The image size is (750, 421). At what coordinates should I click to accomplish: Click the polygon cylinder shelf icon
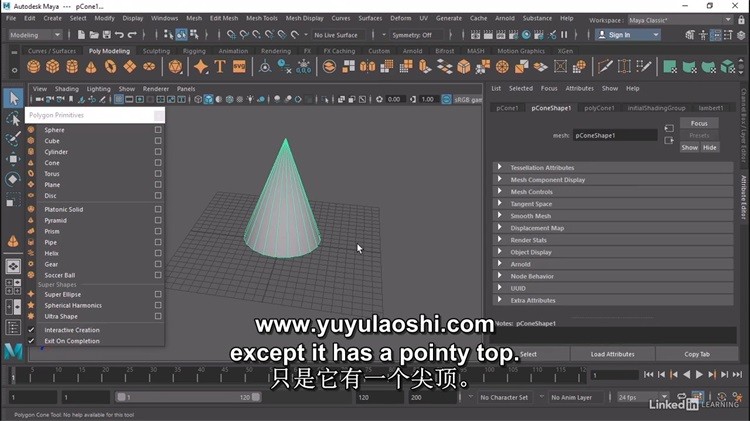pyautogui.click(x=72, y=66)
